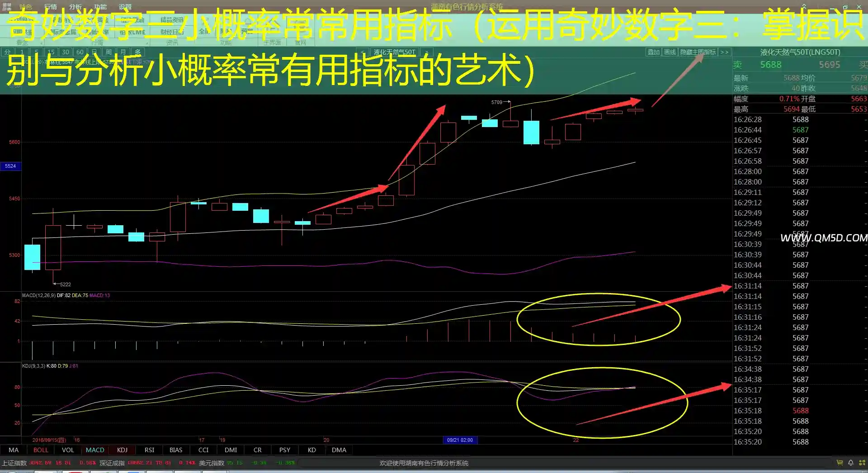The width and height of the screenshot is (868, 473).
Task: Click 美元指数 in the status bar
Action: pos(212,463)
